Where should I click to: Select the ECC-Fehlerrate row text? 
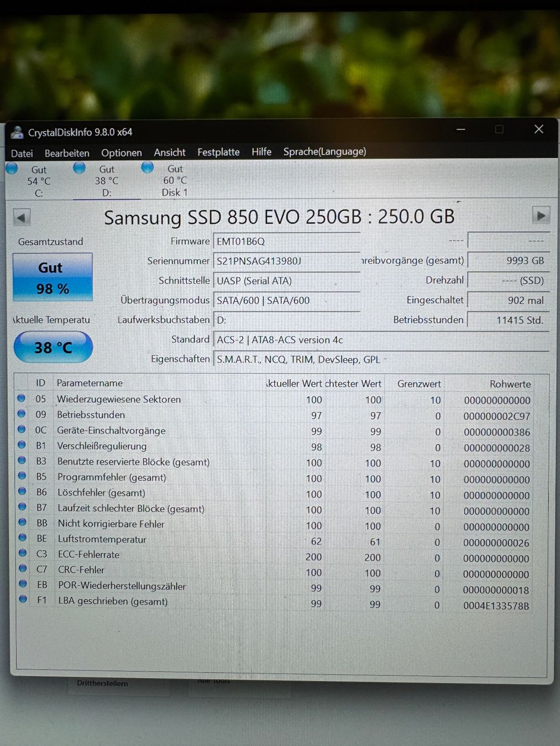88,554
